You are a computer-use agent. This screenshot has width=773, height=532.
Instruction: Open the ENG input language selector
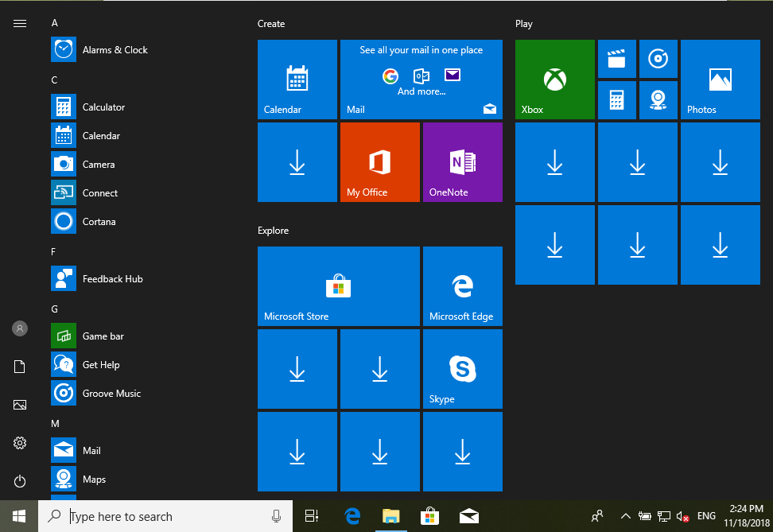706,516
